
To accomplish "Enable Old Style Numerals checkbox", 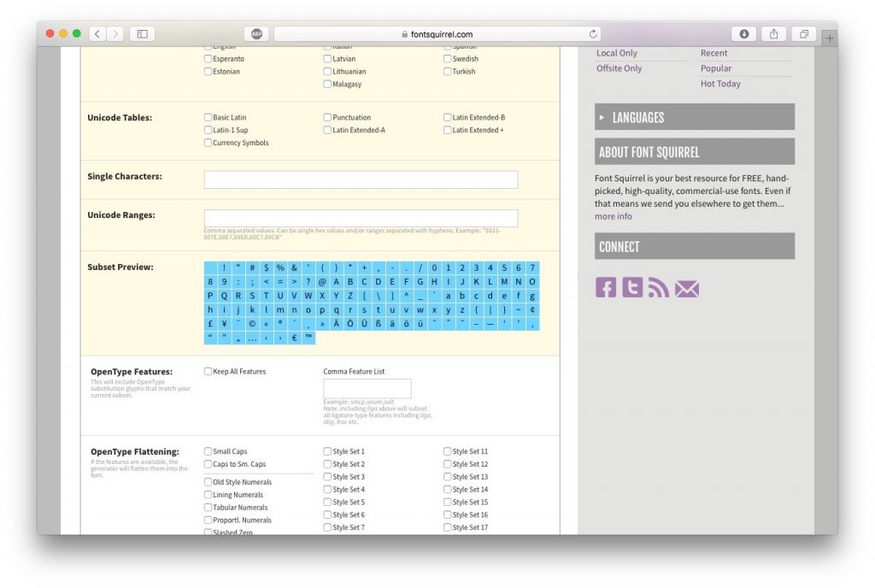I will [208, 482].
